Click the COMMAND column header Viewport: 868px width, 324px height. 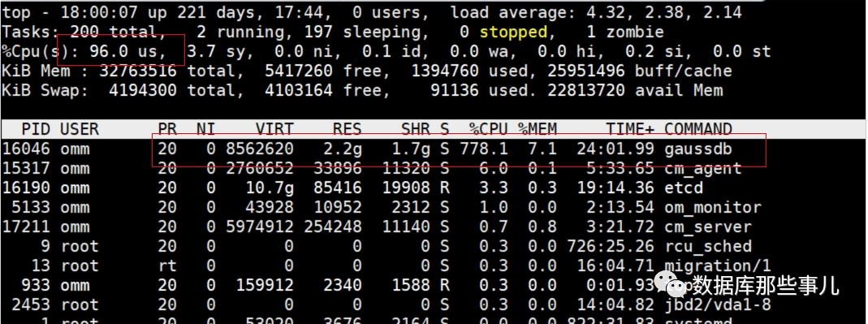(x=698, y=130)
